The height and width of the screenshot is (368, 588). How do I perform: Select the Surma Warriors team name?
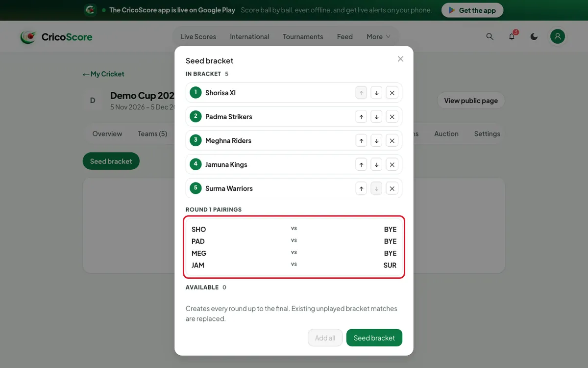point(229,188)
